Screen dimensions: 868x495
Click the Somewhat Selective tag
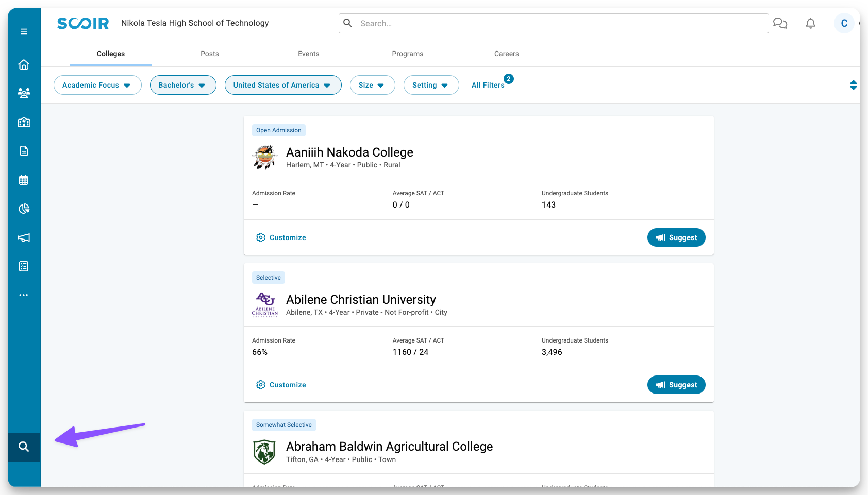284,425
